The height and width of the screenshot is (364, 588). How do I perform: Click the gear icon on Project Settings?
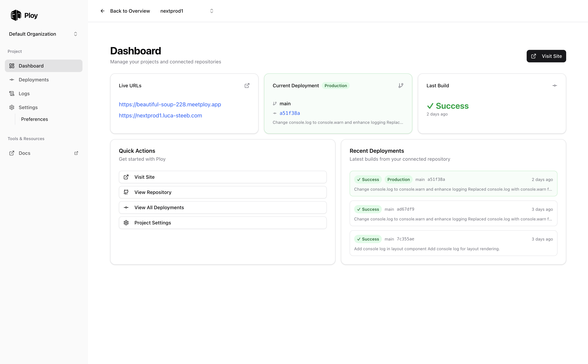pos(126,223)
